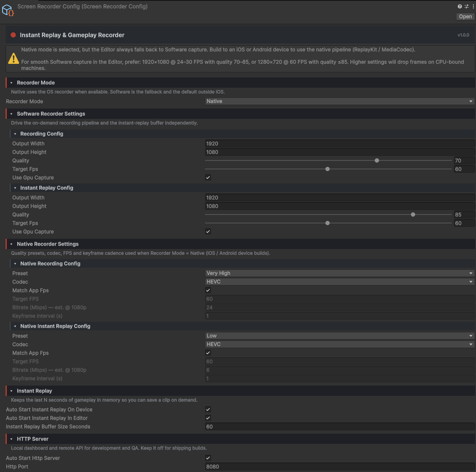This screenshot has height=472, width=476.
Task: Open the three-dot more options menu
Action: click(x=473, y=6)
